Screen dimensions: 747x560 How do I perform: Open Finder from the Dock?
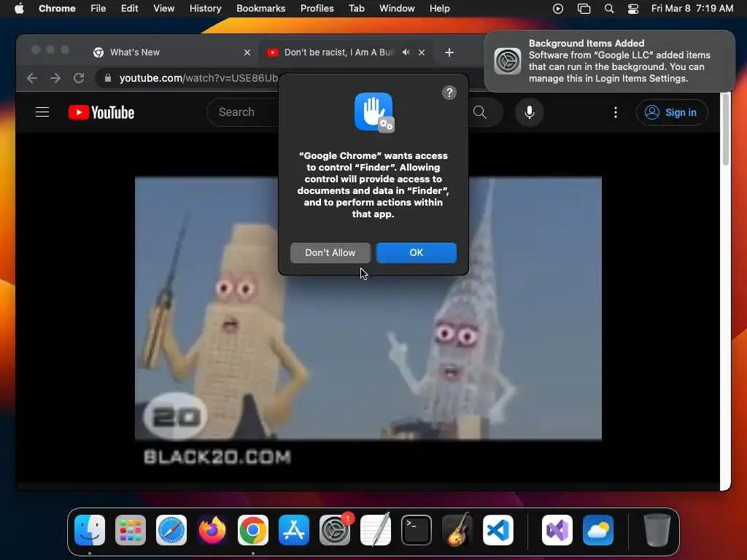tap(90, 530)
